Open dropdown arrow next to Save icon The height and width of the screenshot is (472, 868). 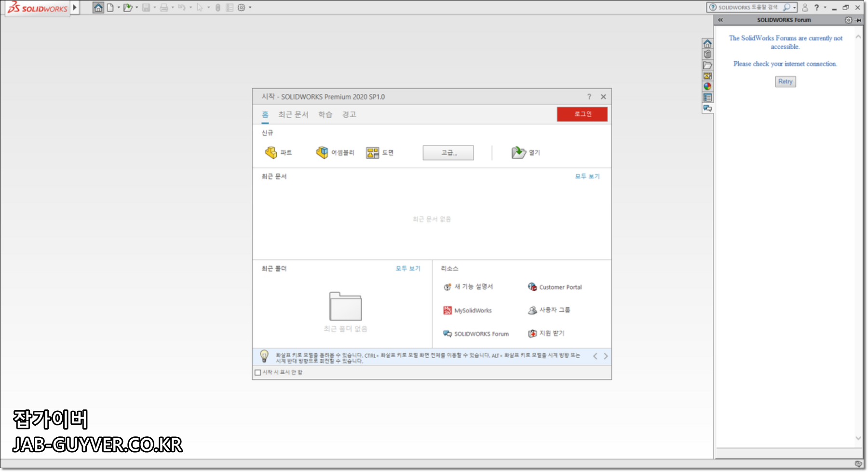(x=155, y=8)
